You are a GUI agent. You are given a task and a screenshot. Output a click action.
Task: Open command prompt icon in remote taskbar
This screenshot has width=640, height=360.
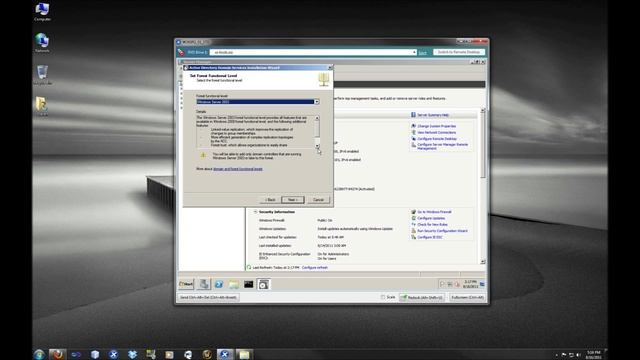249,284
